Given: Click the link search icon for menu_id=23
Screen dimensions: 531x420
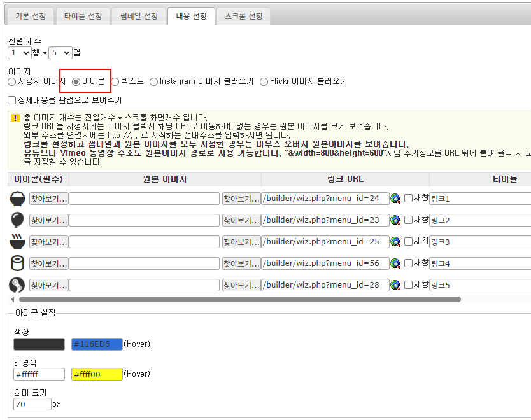Looking at the screenshot, I should (396, 221).
